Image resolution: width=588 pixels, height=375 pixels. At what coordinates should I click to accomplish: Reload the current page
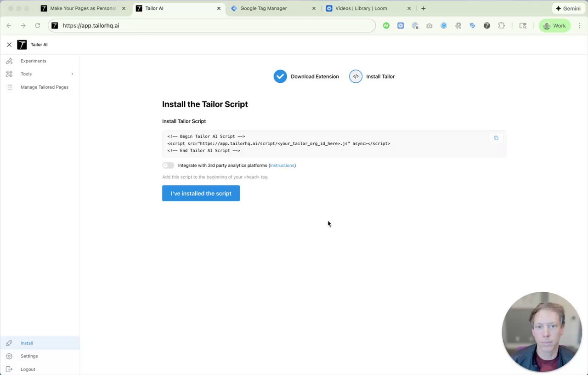[x=38, y=26]
